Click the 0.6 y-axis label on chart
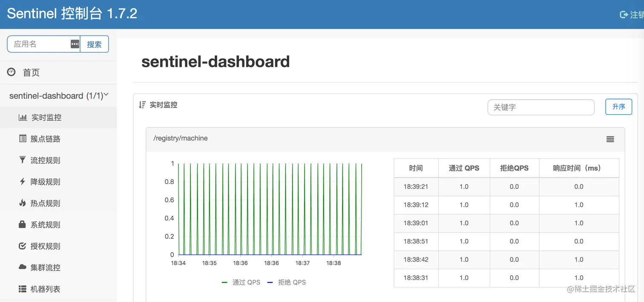 pyautogui.click(x=170, y=200)
